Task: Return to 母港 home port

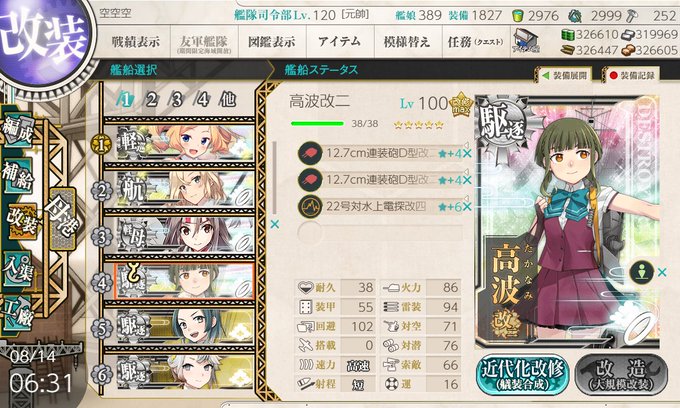Action: pos(63,219)
